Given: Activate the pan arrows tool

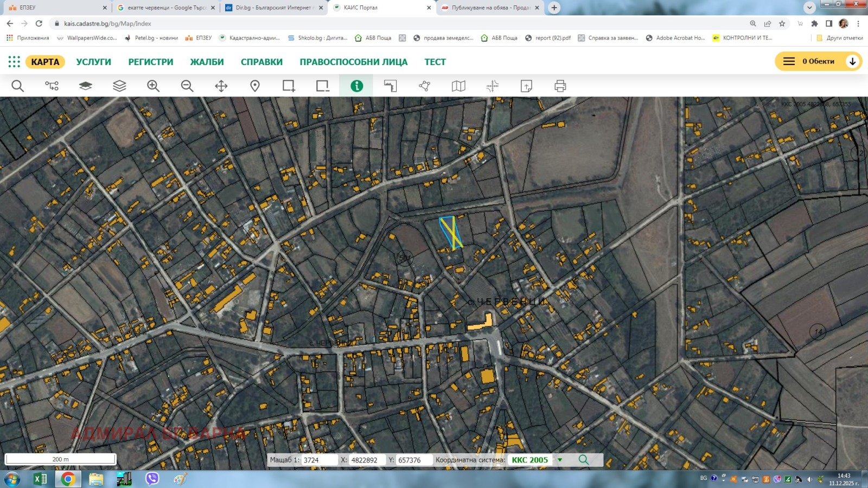Looking at the screenshot, I should 221,86.
